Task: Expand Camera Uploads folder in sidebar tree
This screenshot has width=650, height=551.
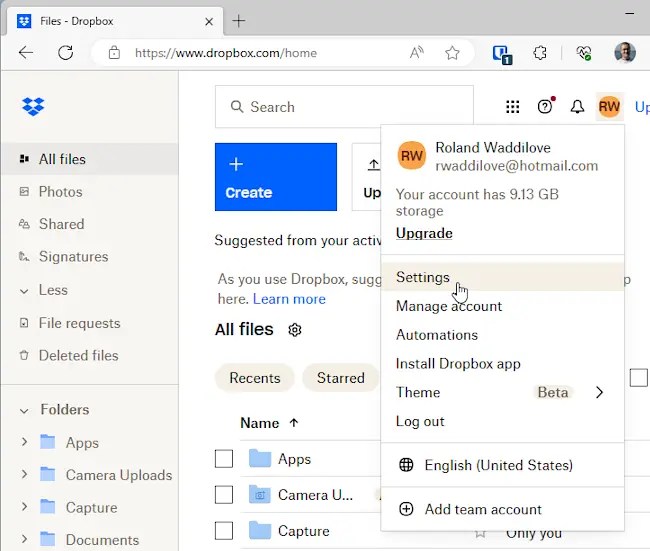Action: pos(24,474)
